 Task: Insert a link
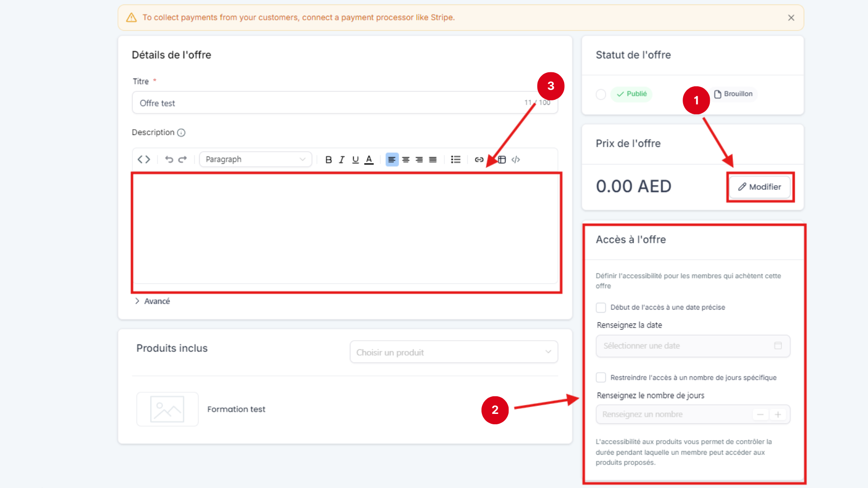click(479, 160)
